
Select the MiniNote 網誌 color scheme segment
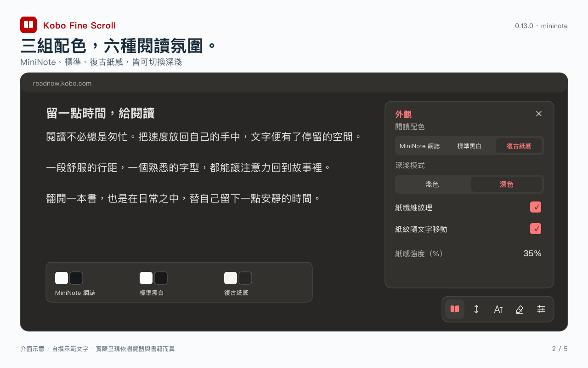point(420,146)
